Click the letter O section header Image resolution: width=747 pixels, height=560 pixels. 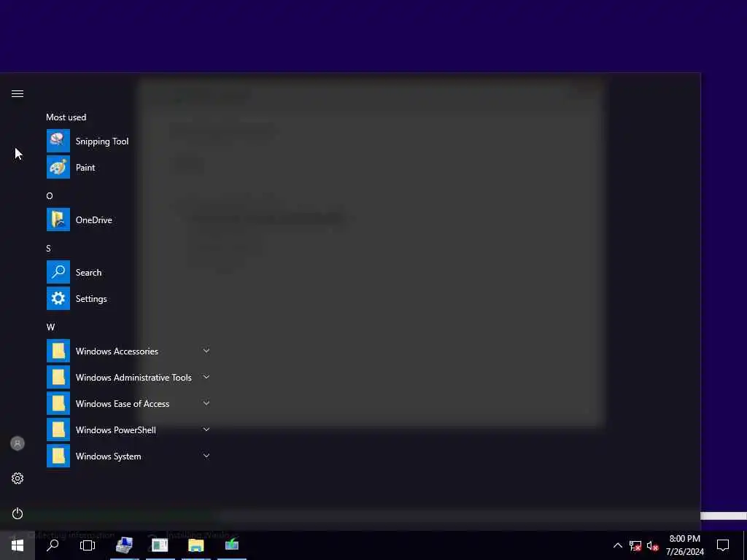tap(50, 195)
